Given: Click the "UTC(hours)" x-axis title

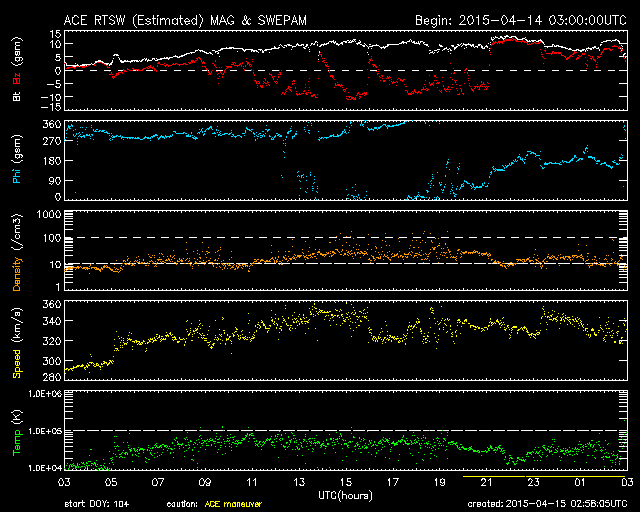Looking at the screenshot, I should coord(345,496).
